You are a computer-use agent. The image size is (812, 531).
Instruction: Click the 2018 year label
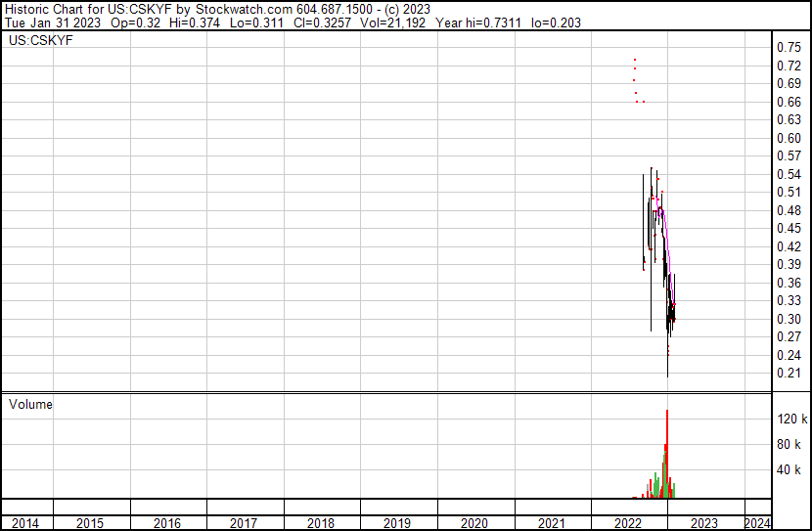(320, 523)
